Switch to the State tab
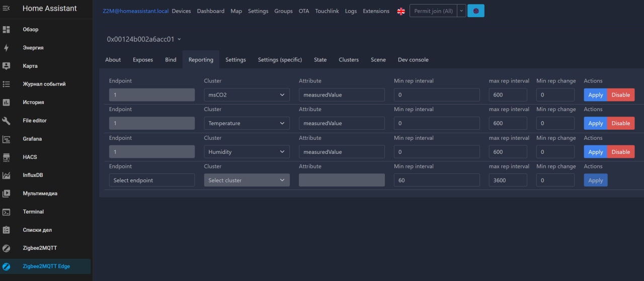The width and height of the screenshot is (644, 281). pos(320,60)
